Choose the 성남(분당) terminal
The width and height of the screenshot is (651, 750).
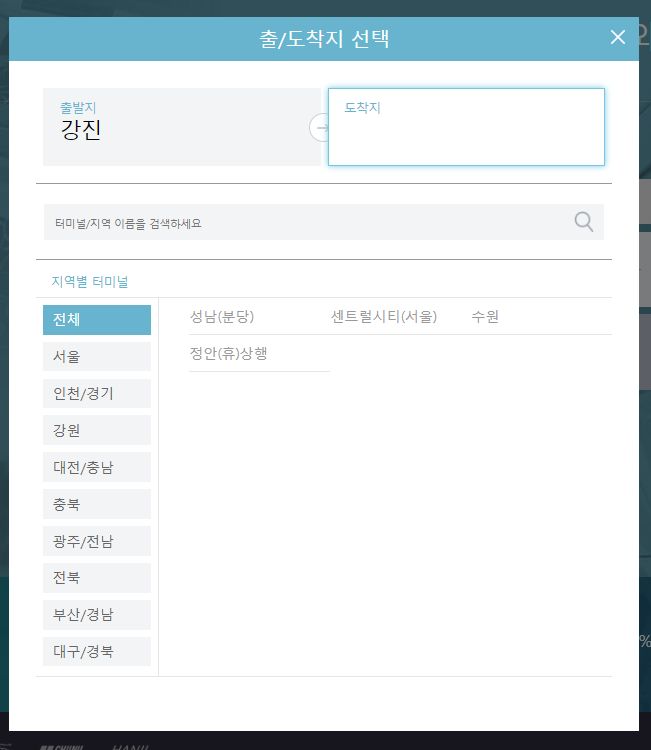pos(222,317)
